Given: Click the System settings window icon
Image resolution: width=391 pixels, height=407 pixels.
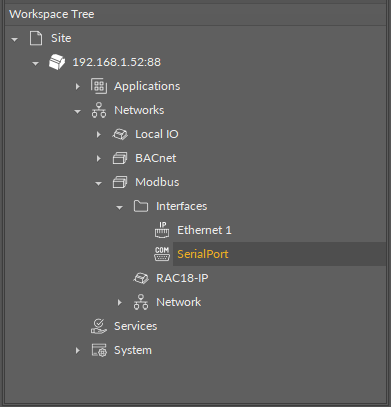Looking at the screenshot, I should click(x=99, y=350).
